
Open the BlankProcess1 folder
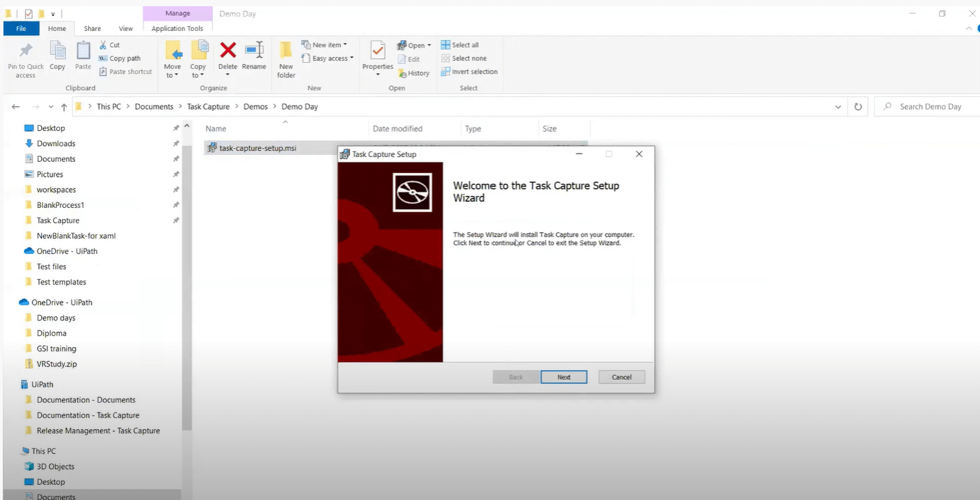tap(60, 205)
